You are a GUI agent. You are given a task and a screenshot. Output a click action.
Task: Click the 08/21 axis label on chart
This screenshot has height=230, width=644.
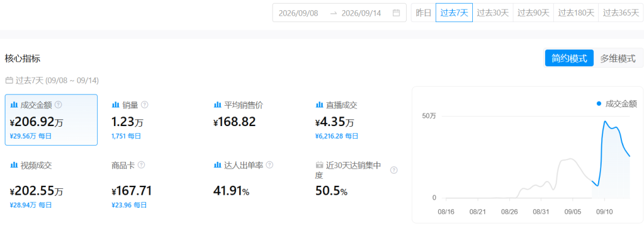[478, 212]
